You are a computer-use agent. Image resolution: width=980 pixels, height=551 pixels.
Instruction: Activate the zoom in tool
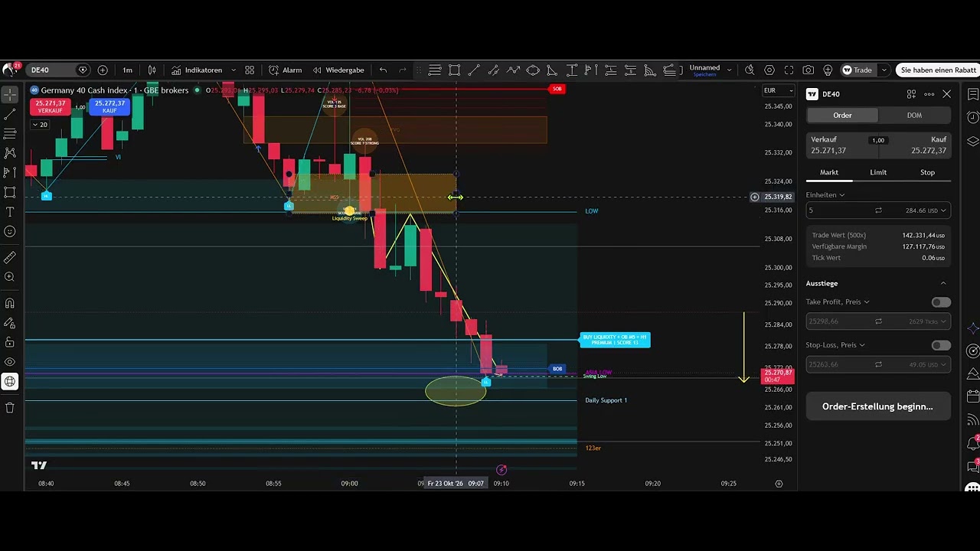10,277
